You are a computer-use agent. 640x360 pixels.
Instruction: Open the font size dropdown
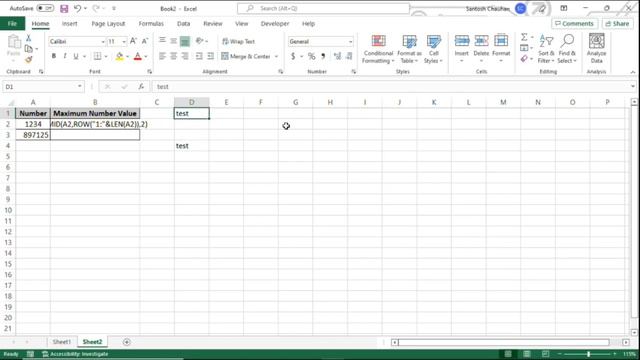pos(124,42)
